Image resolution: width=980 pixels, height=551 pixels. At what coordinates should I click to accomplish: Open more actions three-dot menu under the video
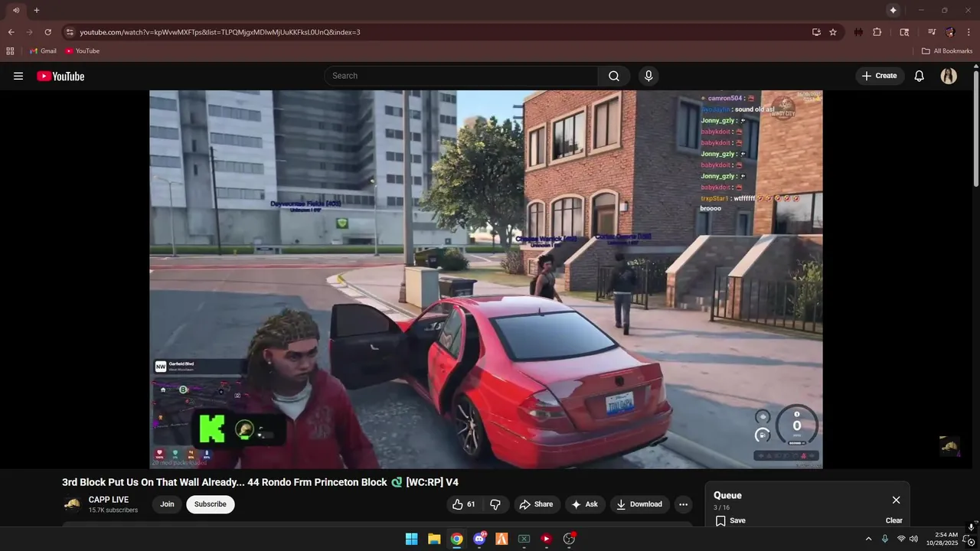[684, 504]
